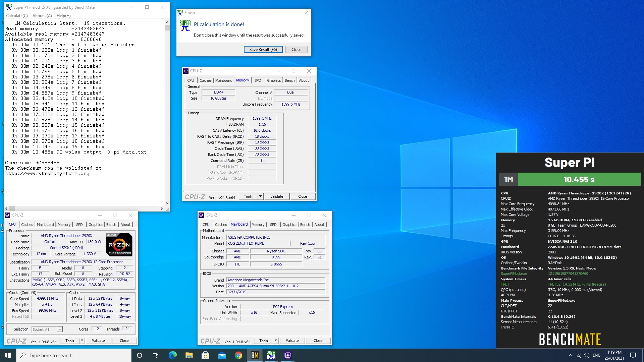
Task: Switch to CPU-Z on taskbar
Action: coord(287,355)
